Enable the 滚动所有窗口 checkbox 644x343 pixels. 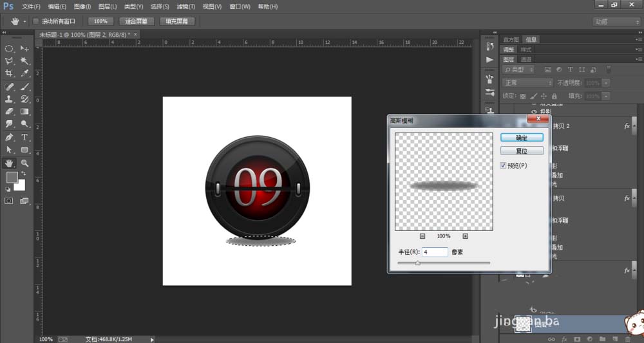click(36, 21)
